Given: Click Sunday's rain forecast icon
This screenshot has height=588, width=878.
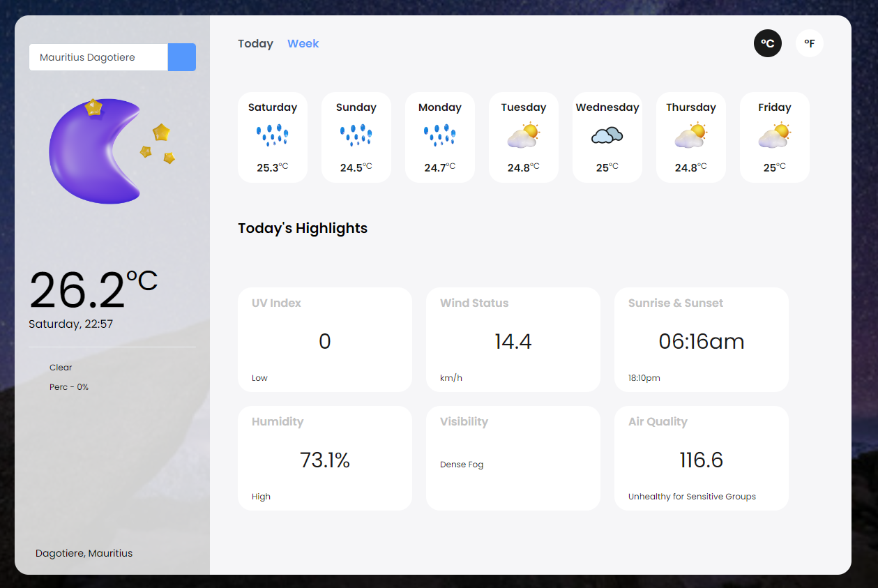Looking at the screenshot, I should click(x=356, y=135).
